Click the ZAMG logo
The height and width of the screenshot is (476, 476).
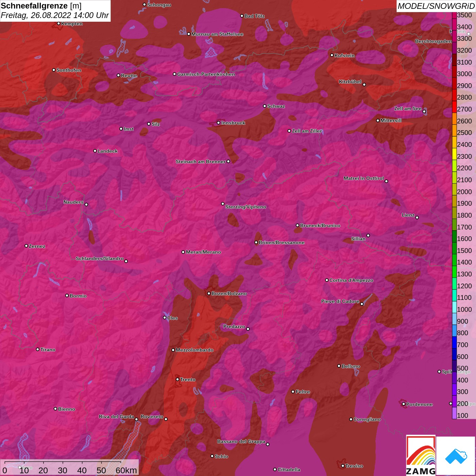tap(421, 455)
